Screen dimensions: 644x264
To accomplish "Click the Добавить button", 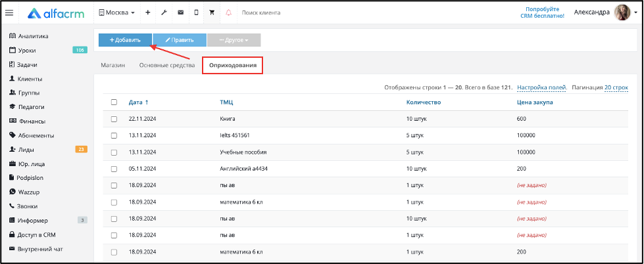I will (x=125, y=40).
